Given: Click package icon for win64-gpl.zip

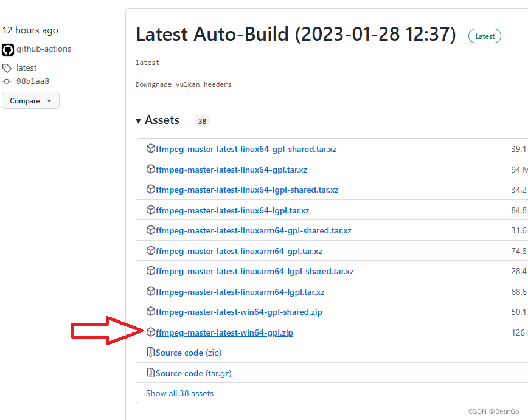Looking at the screenshot, I should (150, 332).
